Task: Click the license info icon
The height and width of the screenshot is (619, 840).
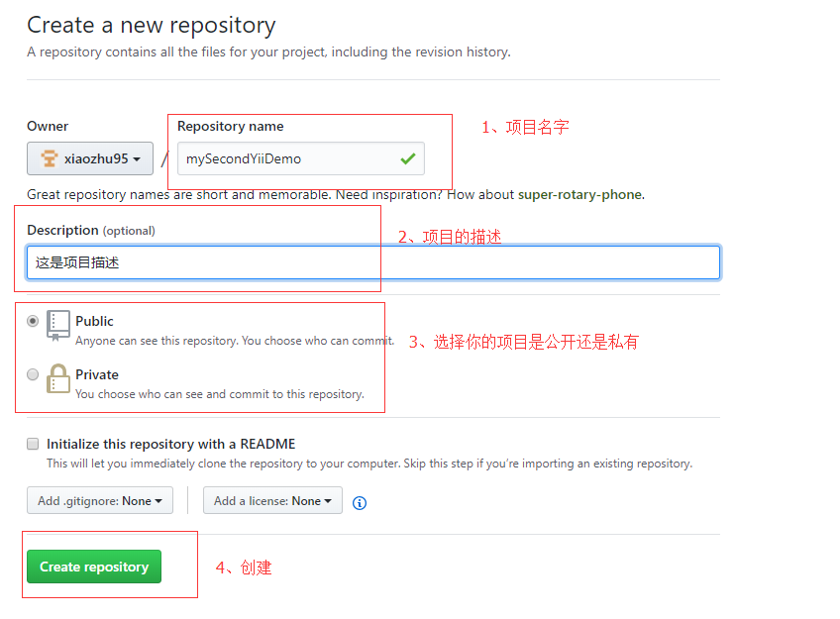Action: coord(360,502)
